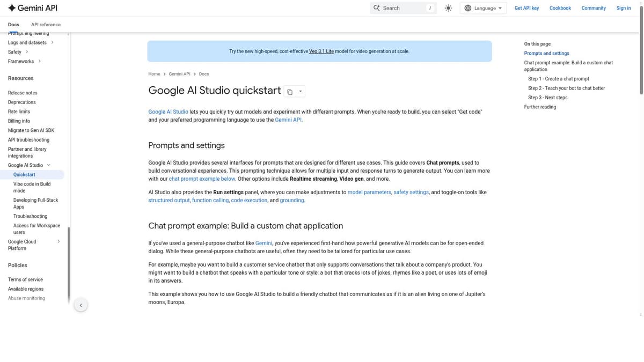The image size is (644, 362).
Task: Collapse the Google AI Studio sidebar section
Action: point(48,165)
